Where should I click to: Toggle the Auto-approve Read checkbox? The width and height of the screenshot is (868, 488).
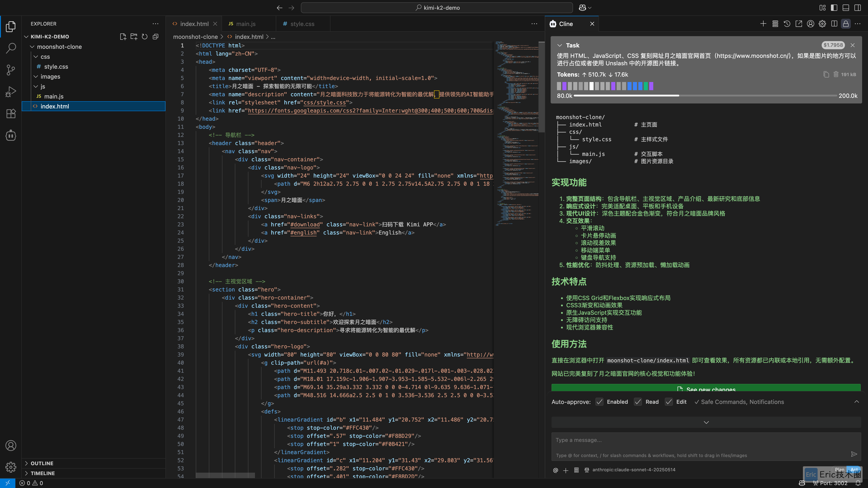638,402
